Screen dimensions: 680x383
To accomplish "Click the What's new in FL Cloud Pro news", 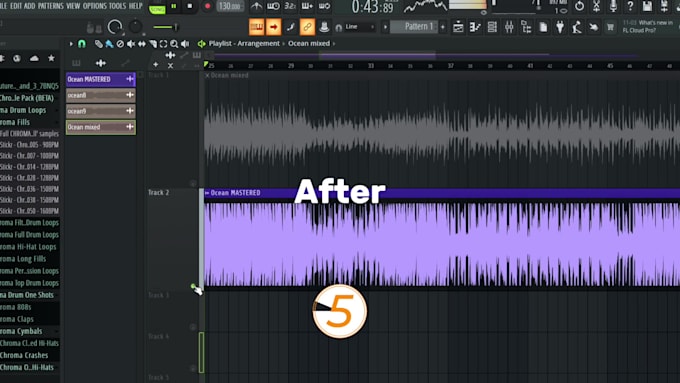I will coord(648,26).
